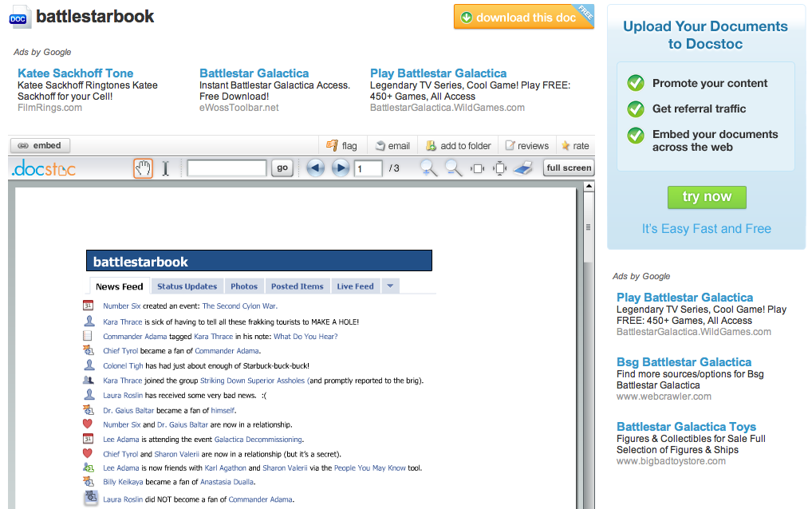The image size is (812, 509).
Task: Click note icon beside Commander Adama row
Action: [x=88, y=336]
